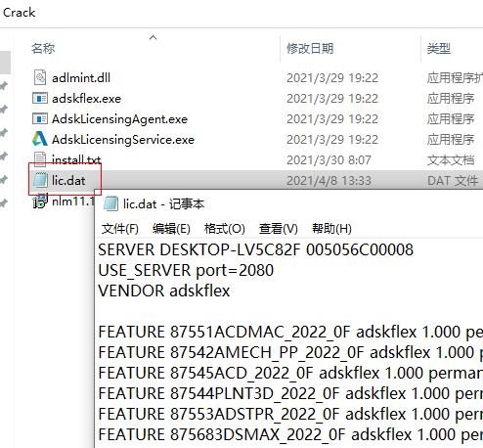The width and height of the screenshot is (483, 448).
Task: Select the lic.dat file name label
Action: click(68, 180)
